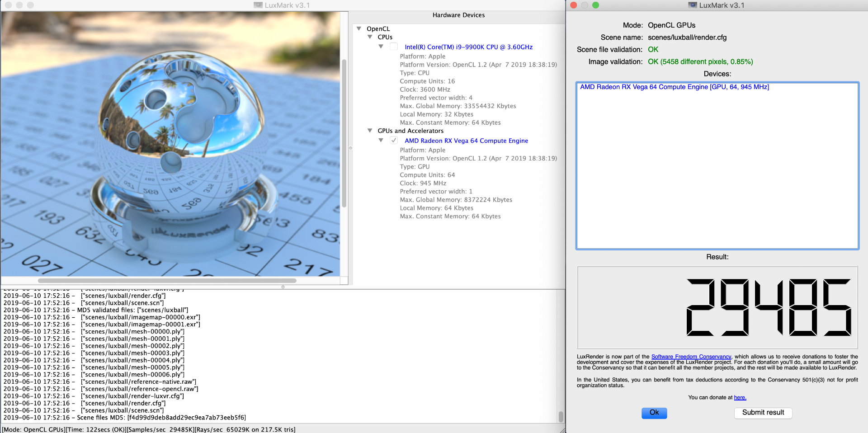Image resolution: width=868 pixels, height=433 pixels.
Task: Click 'Preferred vector width: 4' row
Action: (436, 98)
